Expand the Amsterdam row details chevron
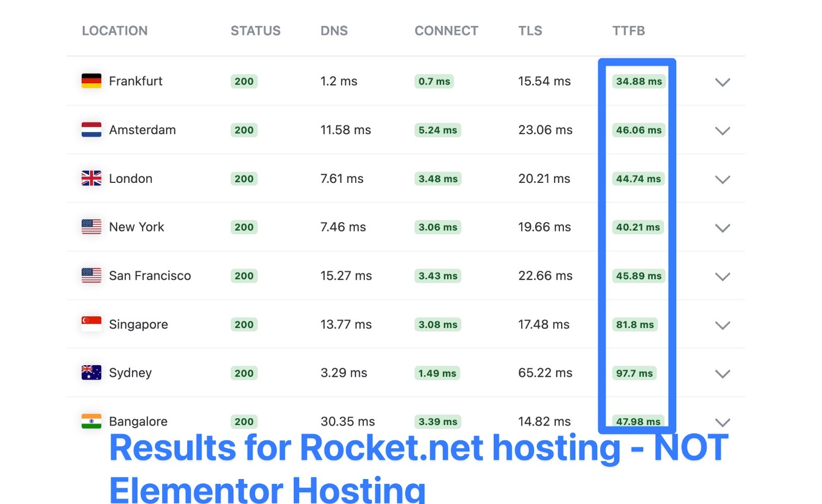Viewport: 822px width, 504px height. click(x=722, y=131)
